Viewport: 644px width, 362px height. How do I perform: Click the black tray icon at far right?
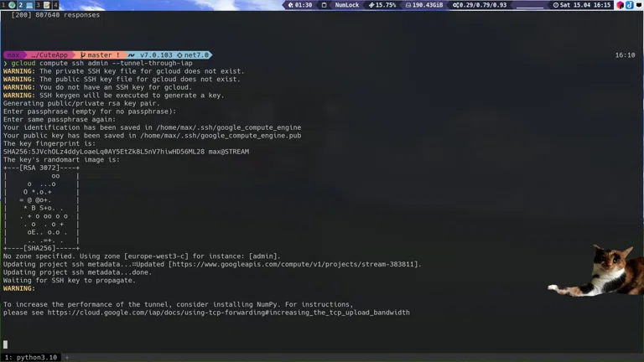[x=638, y=5]
